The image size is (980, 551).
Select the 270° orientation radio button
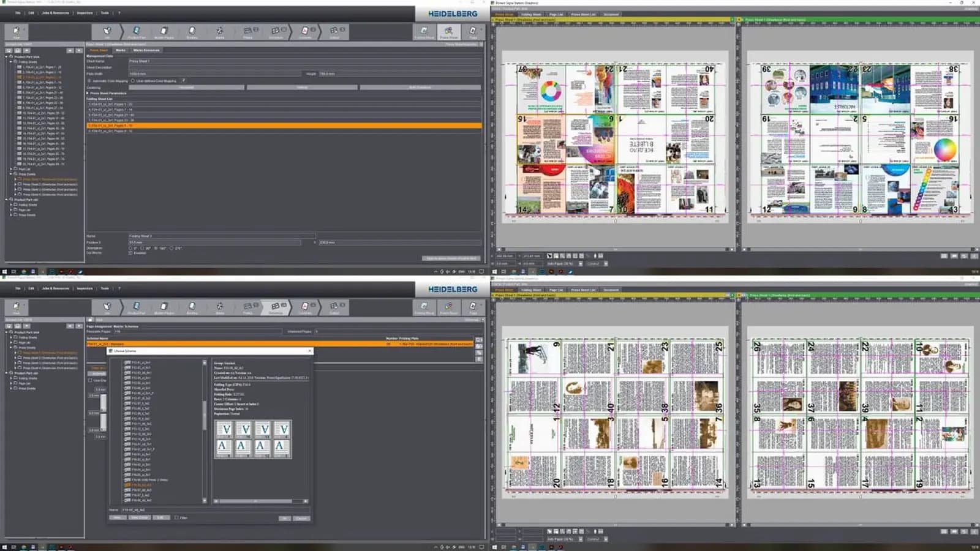(171, 248)
